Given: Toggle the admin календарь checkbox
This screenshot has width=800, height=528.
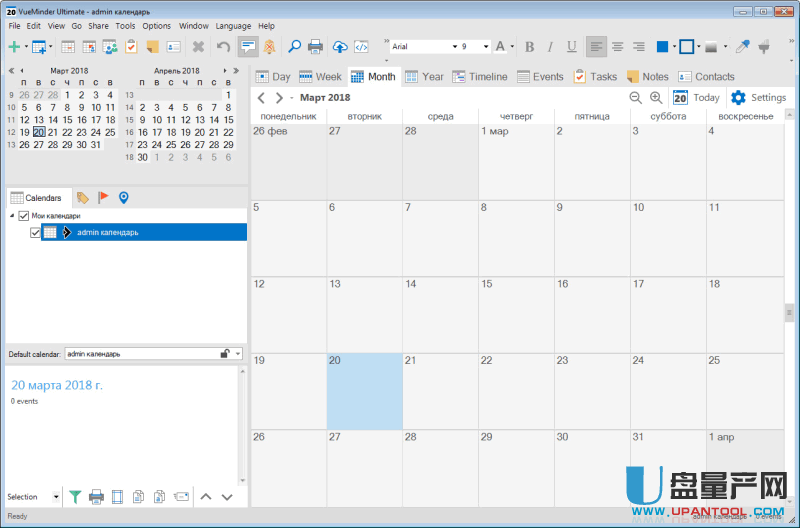Looking at the screenshot, I should pyautogui.click(x=36, y=232).
